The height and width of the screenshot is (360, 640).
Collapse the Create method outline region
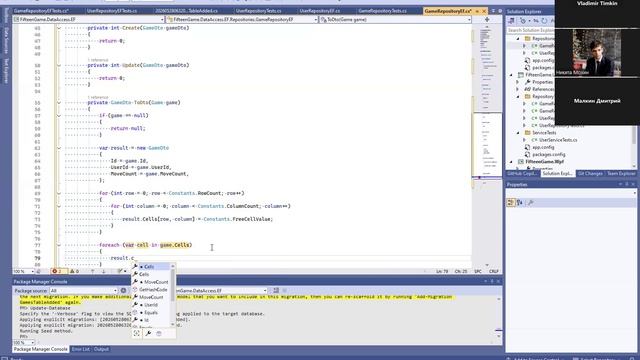(x=59, y=28)
